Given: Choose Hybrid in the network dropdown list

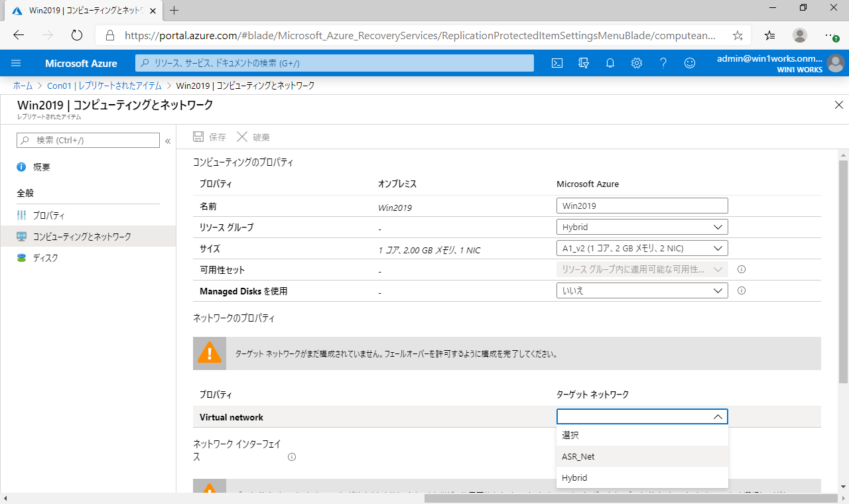Looking at the screenshot, I should [642, 477].
